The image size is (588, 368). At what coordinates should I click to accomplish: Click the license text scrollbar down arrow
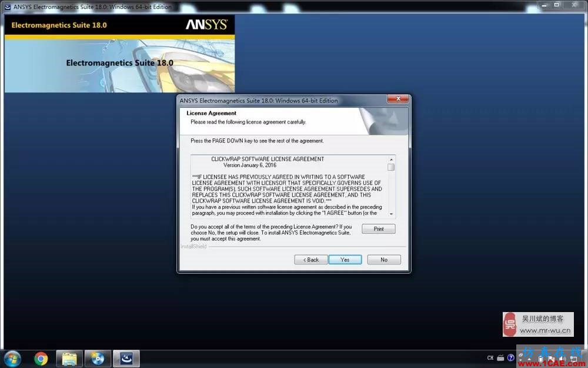tap(391, 214)
